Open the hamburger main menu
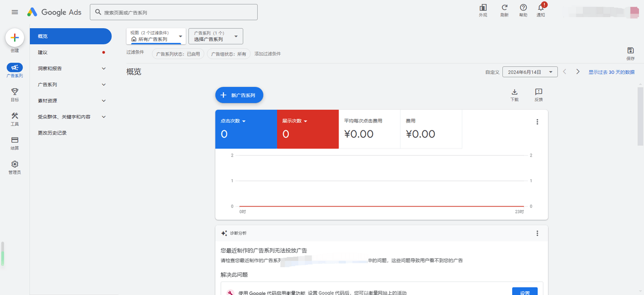The height and width of the screenshot is (295, 644). coord(15,12)
